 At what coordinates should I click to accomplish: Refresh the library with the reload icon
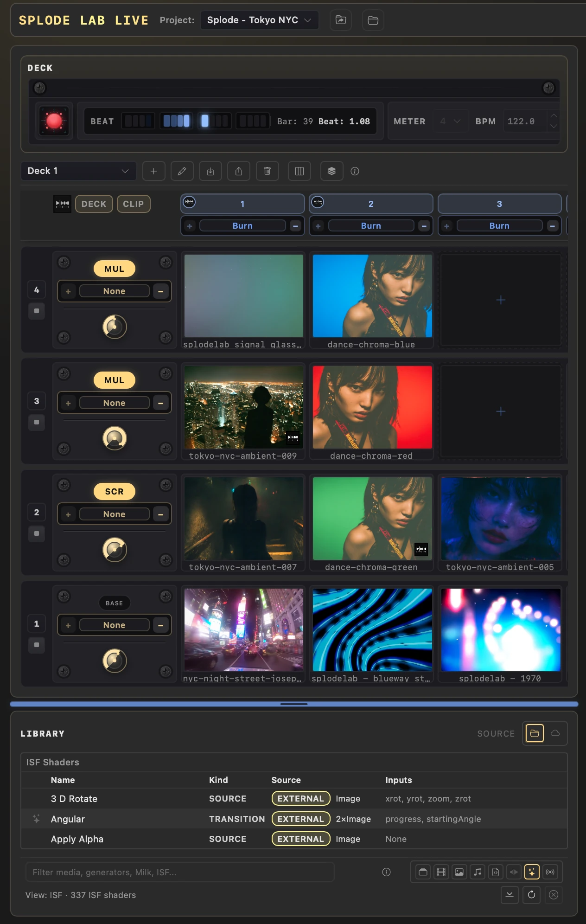point(532,895)
